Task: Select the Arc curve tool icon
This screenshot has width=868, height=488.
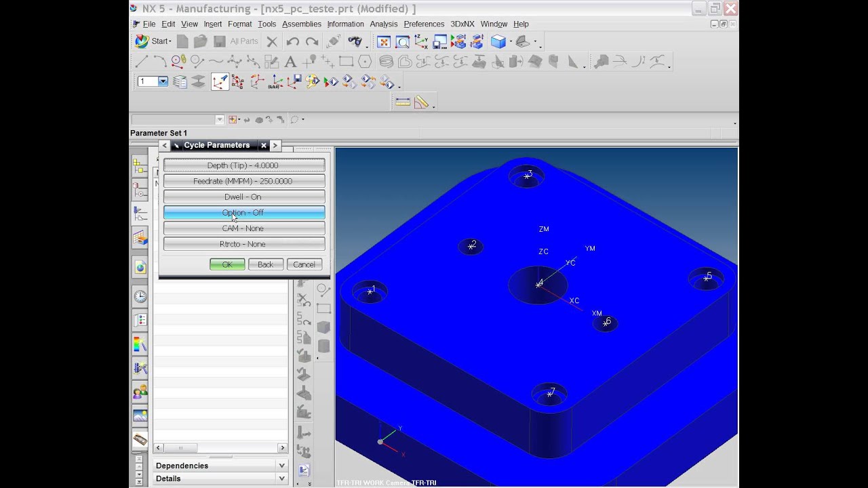Action: pos(159,62)
